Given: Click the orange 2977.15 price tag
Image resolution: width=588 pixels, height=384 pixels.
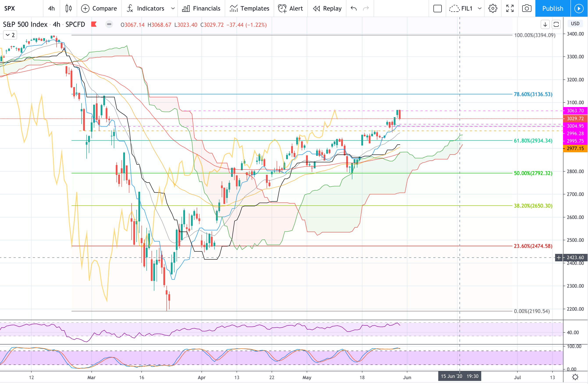Looking at the screenshot, I should coord(575,148).
